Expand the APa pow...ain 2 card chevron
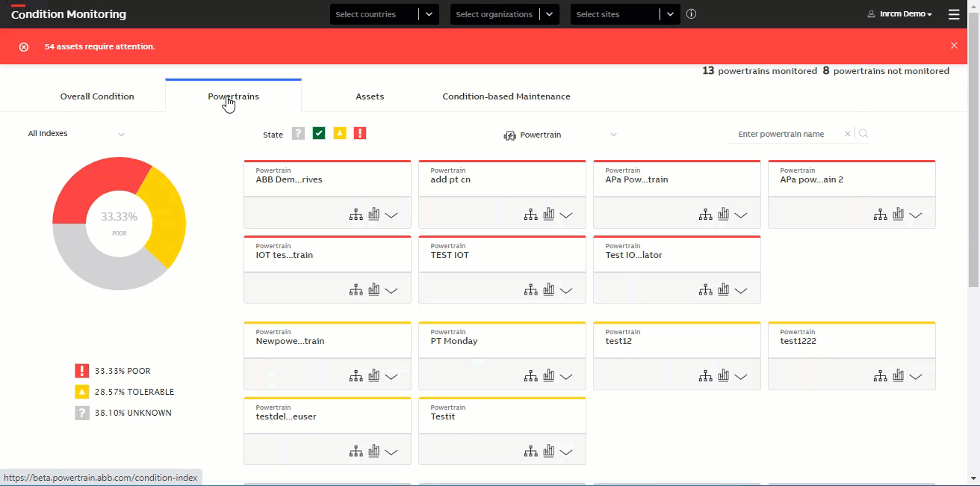980x486 pixels. 915,215
